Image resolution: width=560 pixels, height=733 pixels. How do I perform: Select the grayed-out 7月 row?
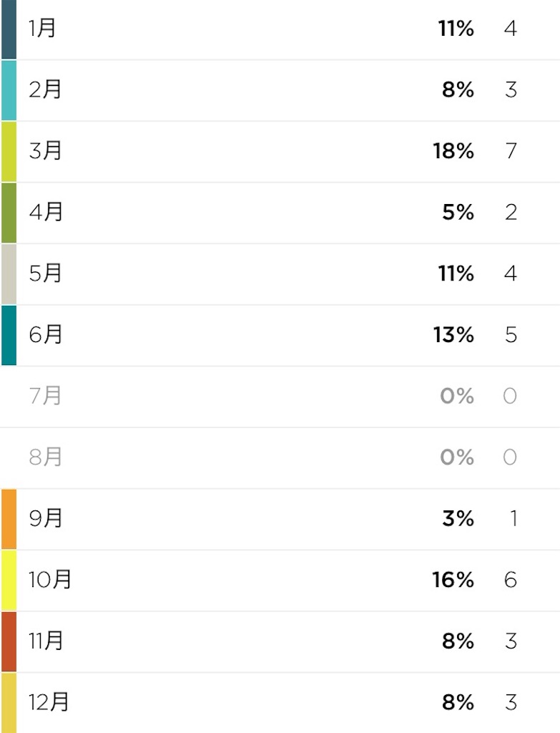(280, 397)
